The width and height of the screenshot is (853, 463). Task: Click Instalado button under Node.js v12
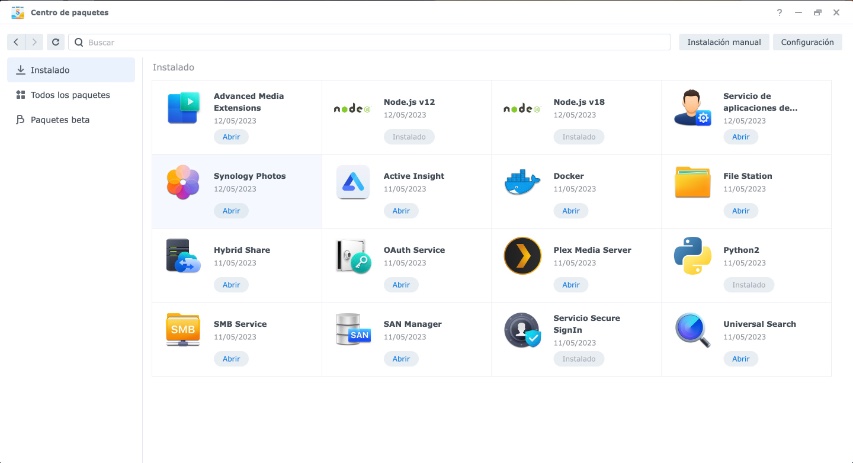(x=409, y=137)
